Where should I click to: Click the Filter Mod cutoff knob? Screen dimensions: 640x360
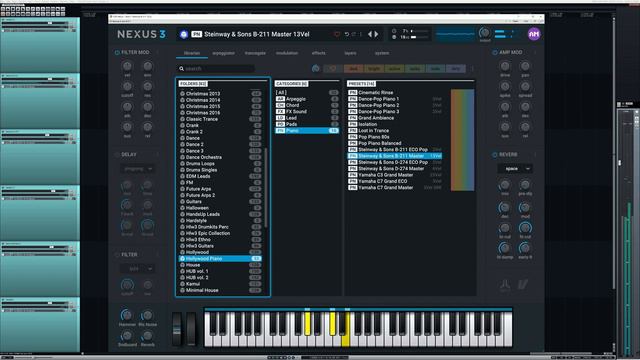(x=127, y=86)
